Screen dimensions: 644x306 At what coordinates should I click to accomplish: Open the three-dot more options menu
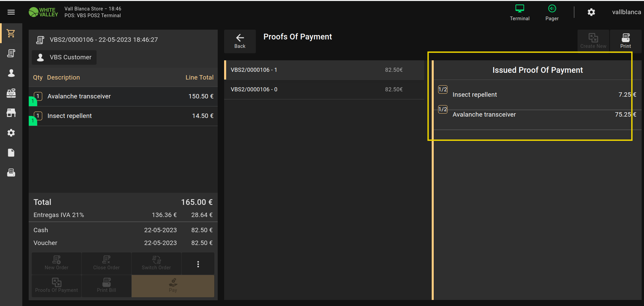(198, 264)
